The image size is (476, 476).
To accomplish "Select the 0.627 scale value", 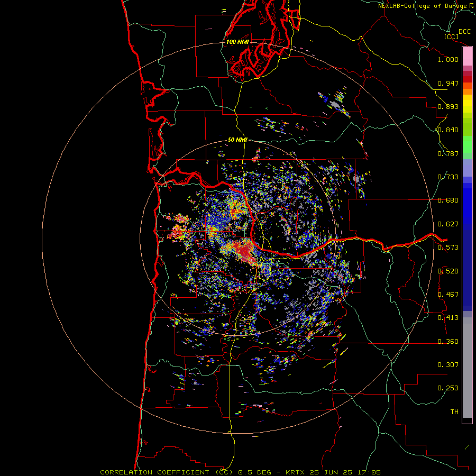I will click(448, 224).
